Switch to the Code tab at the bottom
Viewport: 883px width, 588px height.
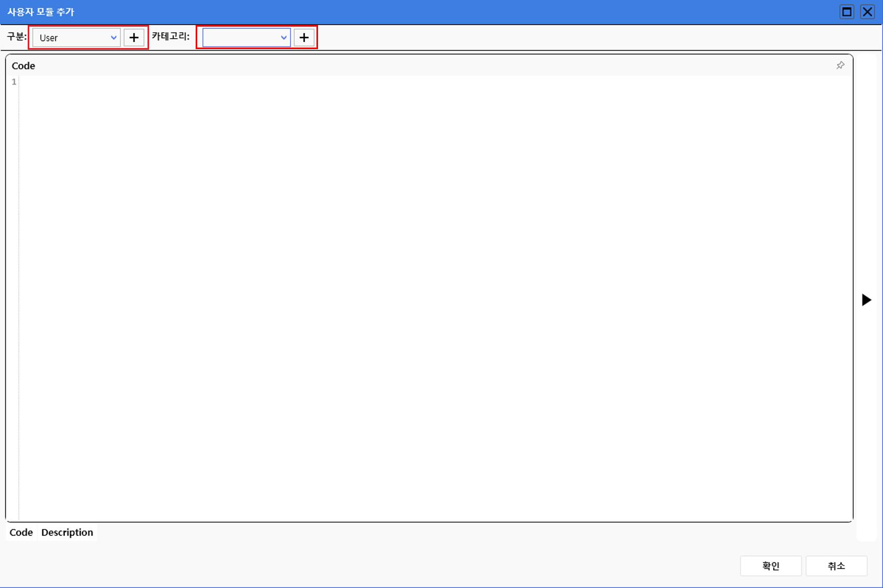pos(21,532)
